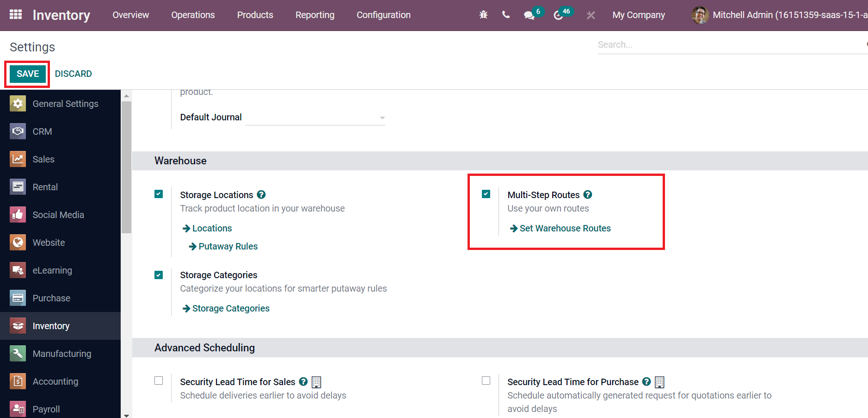This screenshot has width=868, height=418.
Task: Click the Payroll sidebar icon
Action: [18, 409]
